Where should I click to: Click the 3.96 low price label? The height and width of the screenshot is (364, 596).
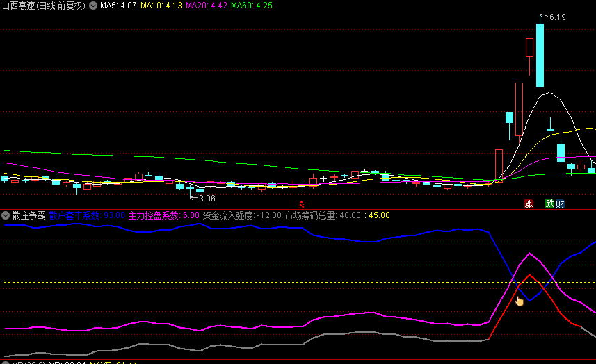(207, 199)
